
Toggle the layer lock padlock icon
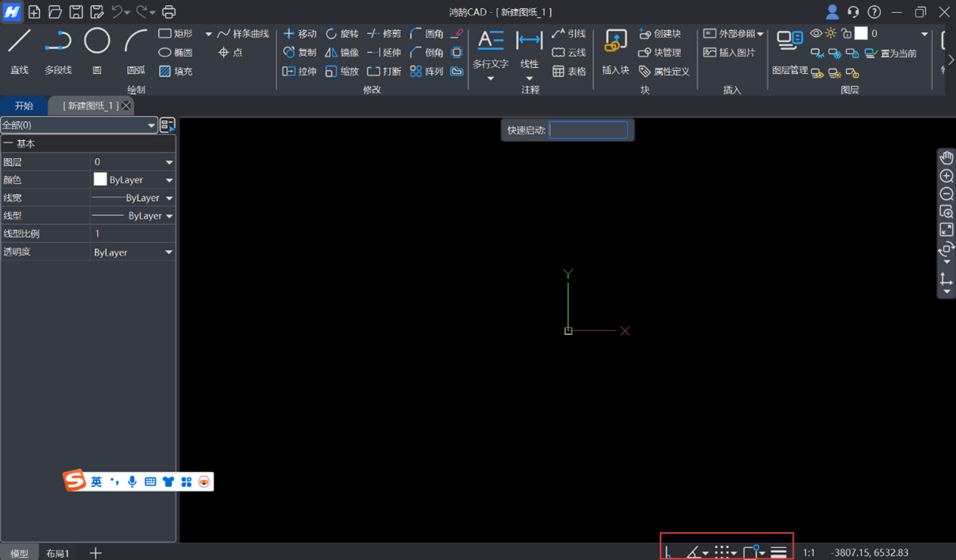coord(846,34)
